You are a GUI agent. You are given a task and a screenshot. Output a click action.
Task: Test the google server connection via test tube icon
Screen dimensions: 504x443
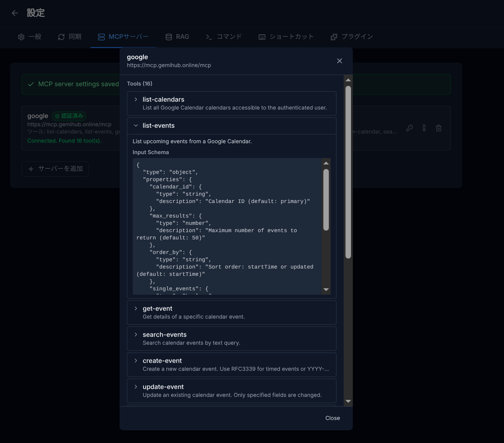pos(424,128)
